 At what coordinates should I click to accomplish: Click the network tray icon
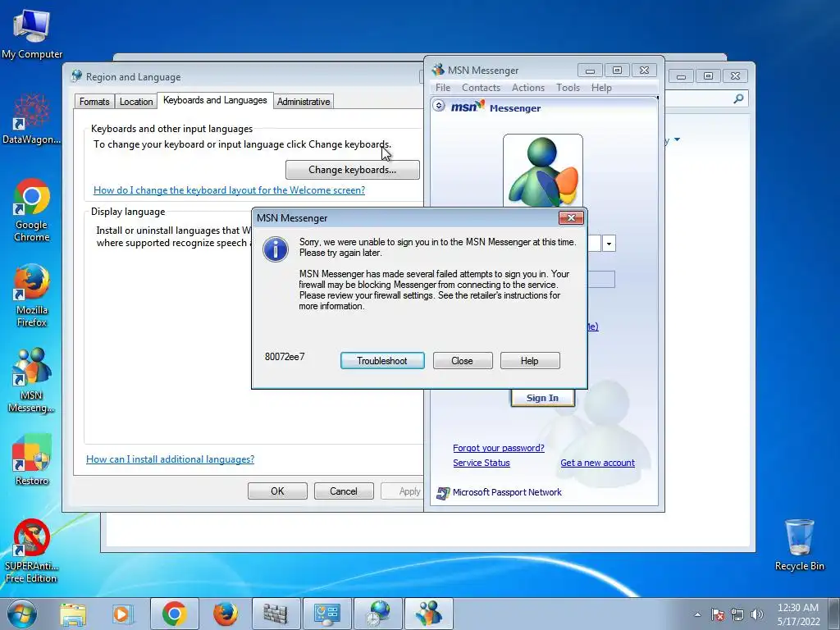[x=737, y=614]
